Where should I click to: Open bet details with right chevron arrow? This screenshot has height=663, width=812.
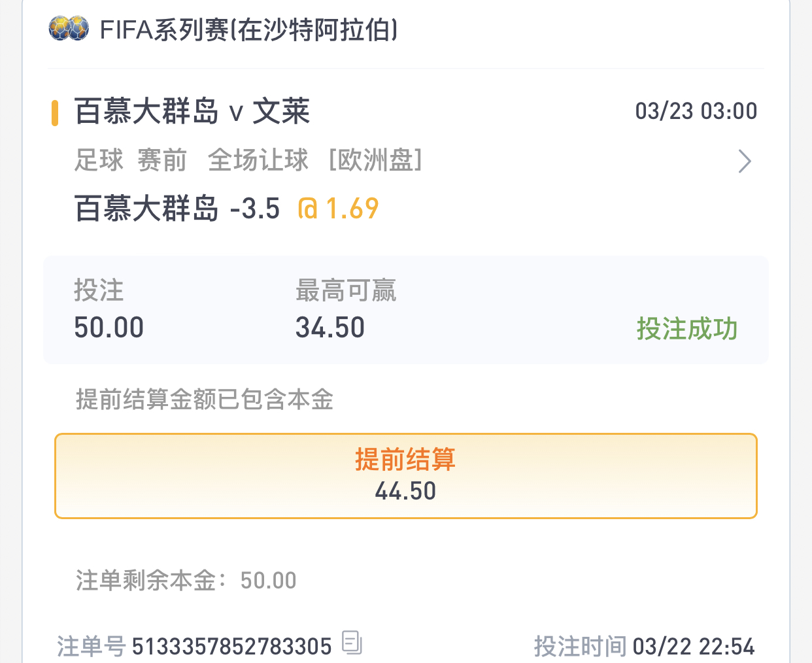(x=745, y=161)
